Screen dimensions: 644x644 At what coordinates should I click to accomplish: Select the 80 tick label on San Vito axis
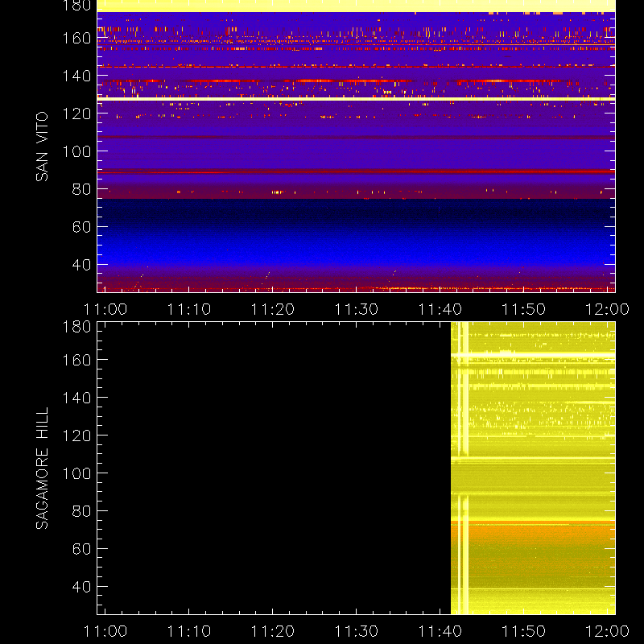[81, 189]
